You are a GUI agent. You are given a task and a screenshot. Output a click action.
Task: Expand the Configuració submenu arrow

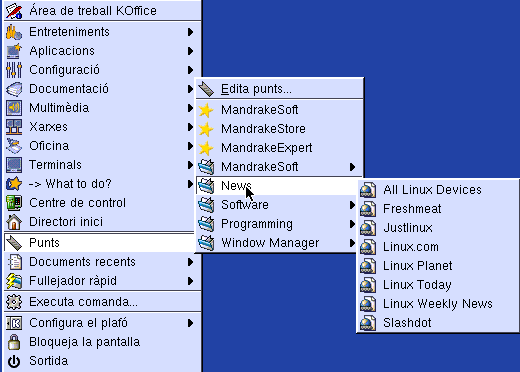click(x=190, y=70)
